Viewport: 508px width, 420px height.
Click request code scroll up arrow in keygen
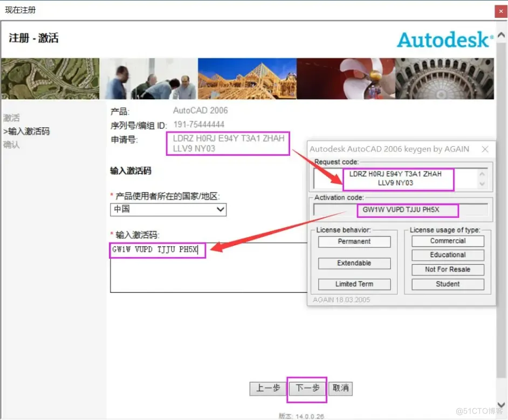pyautogui.click(x=482, y=174)
